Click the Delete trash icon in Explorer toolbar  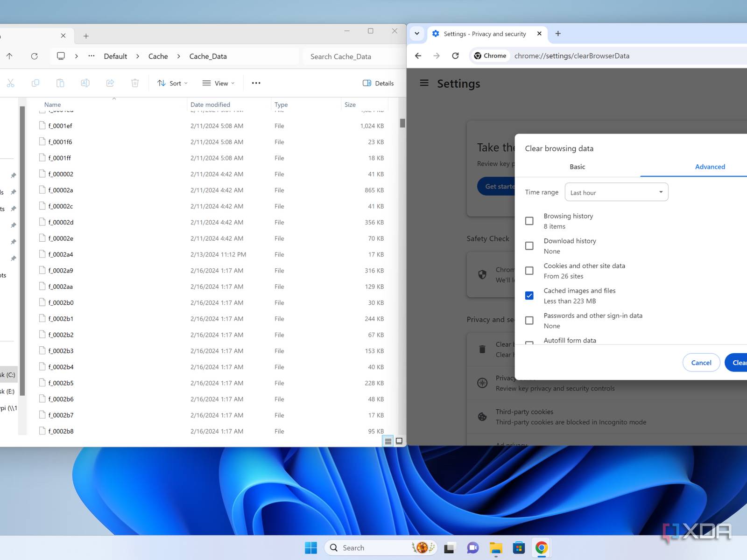(135, 83)
